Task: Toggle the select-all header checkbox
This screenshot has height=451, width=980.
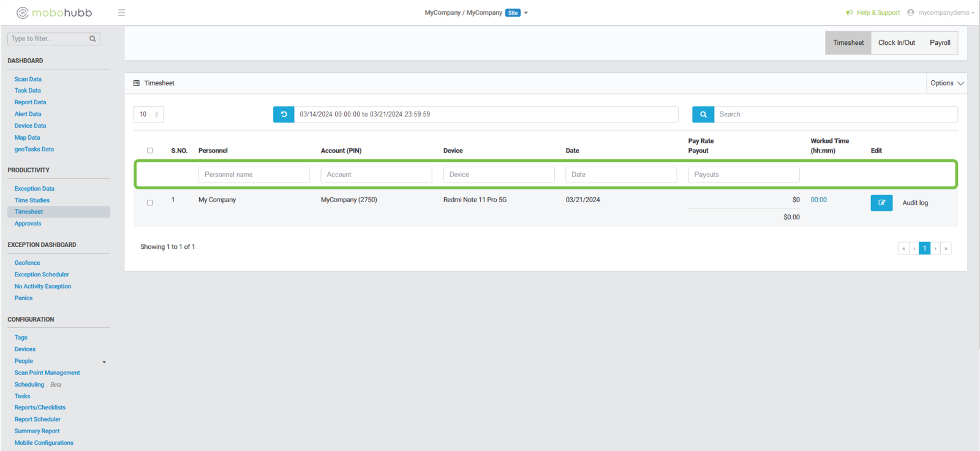Action: tap(149, 151)
